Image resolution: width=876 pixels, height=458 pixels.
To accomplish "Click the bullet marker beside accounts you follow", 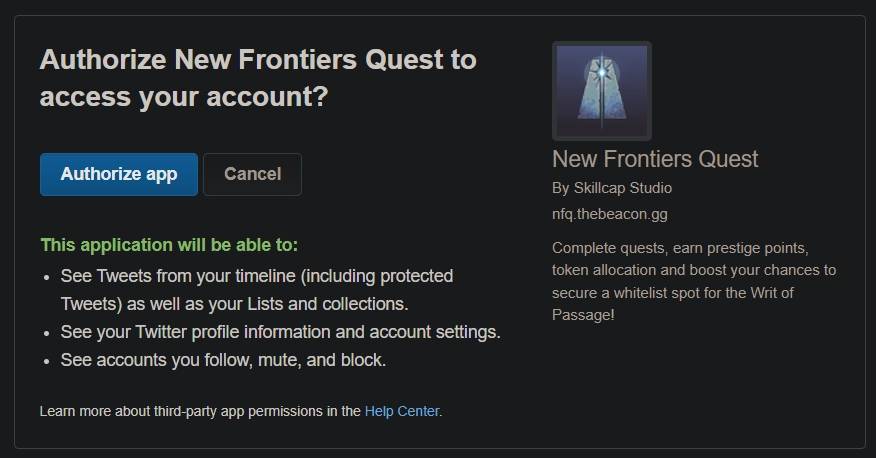I will point(47,361).
